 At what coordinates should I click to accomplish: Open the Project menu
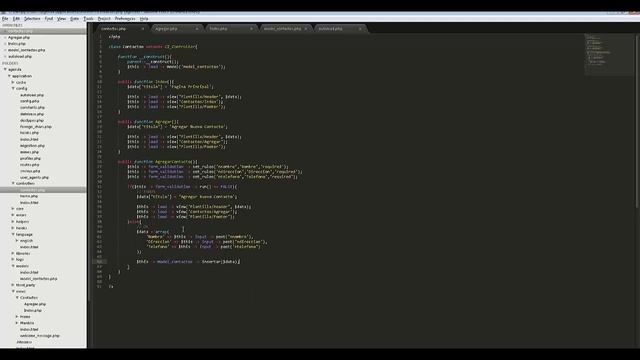(x=104, y=19)
